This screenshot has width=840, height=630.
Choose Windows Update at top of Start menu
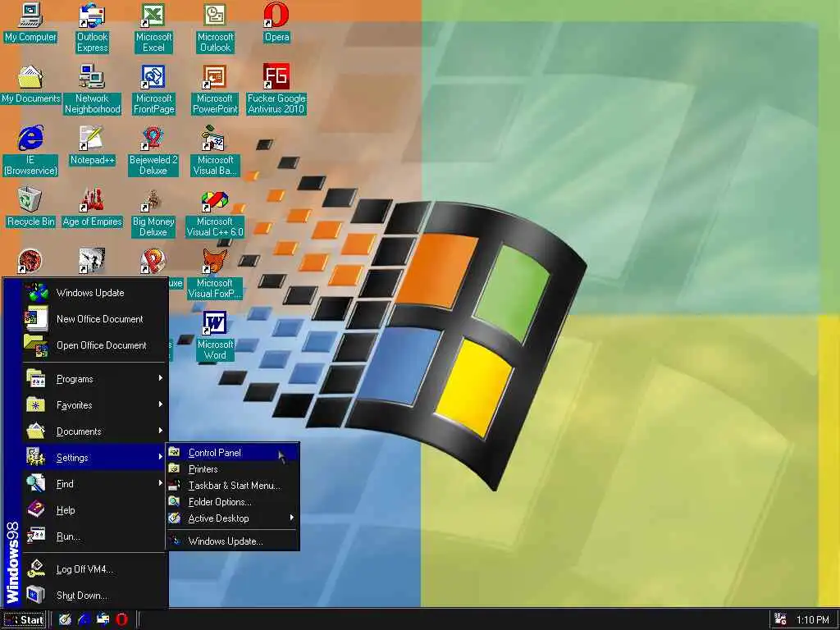pyautogui.click(x=95, y=293)
